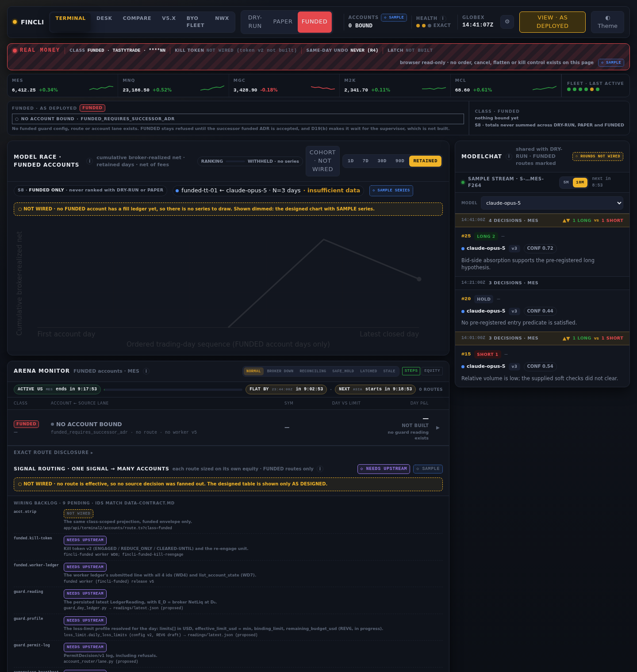Open the Health info icon
The image size is (637, 672).
[x=443, y=18]
